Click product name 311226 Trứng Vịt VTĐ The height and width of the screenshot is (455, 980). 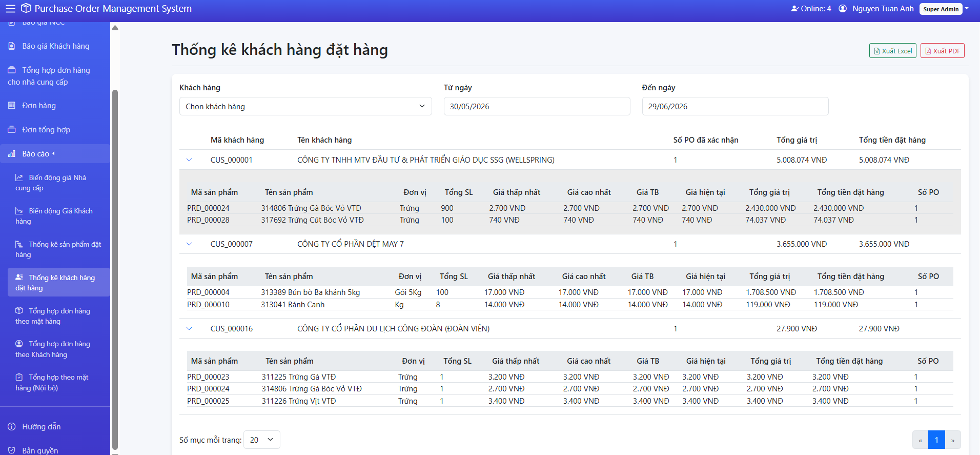coord(299,401)
